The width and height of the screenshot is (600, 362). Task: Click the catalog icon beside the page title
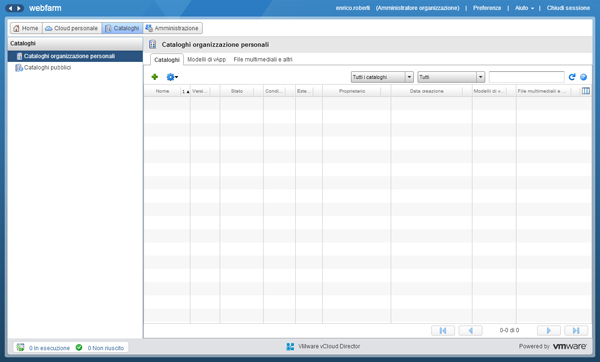point(152,44)
